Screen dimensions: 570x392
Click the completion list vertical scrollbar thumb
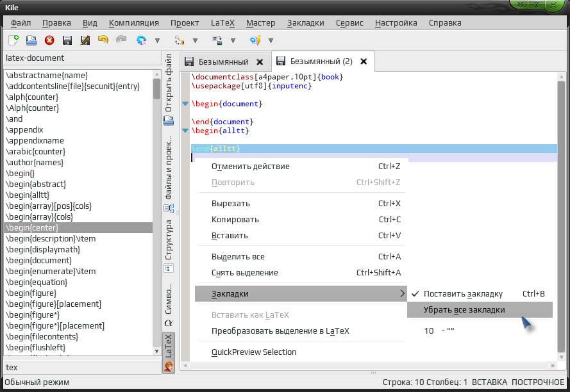pos(156,88)
